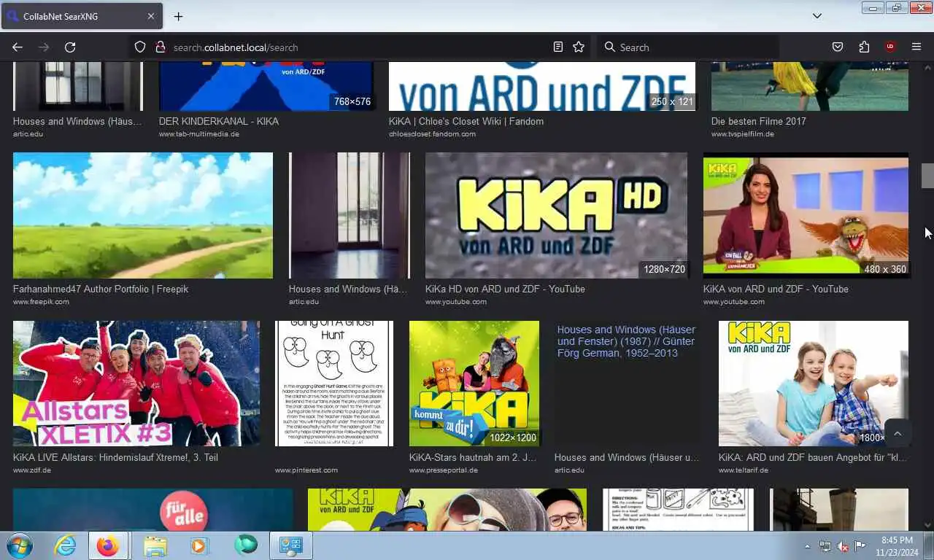
Task: Open Windows Media Player taskbar icon
Action: click(x=198, y=545)
